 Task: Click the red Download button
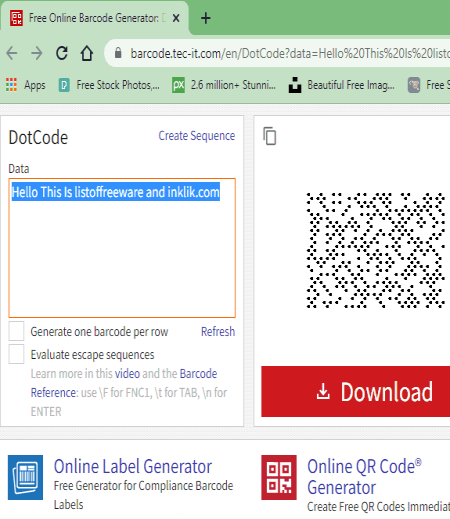pos(356,391)
